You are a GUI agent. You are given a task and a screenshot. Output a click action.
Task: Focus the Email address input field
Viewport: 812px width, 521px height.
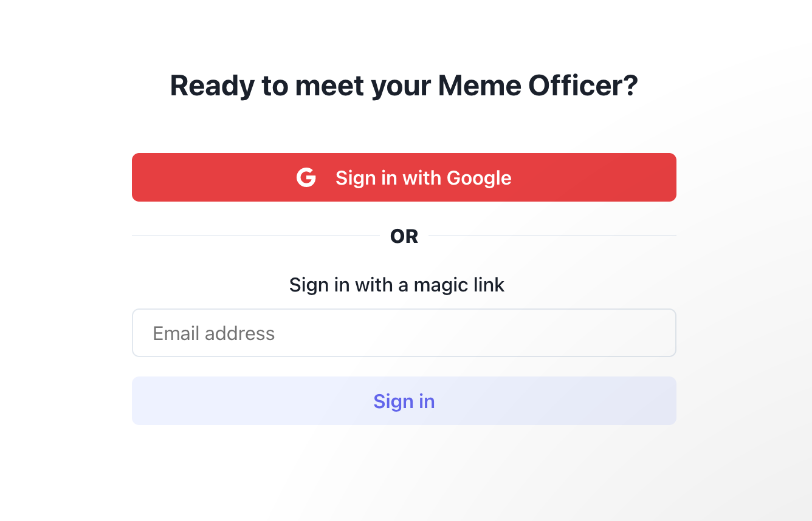[404, 333]
